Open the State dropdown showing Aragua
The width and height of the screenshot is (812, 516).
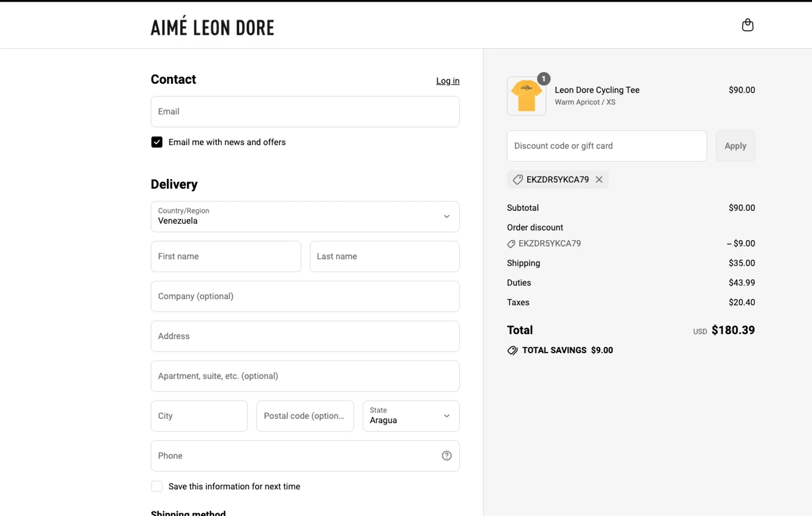pos(411,416)
